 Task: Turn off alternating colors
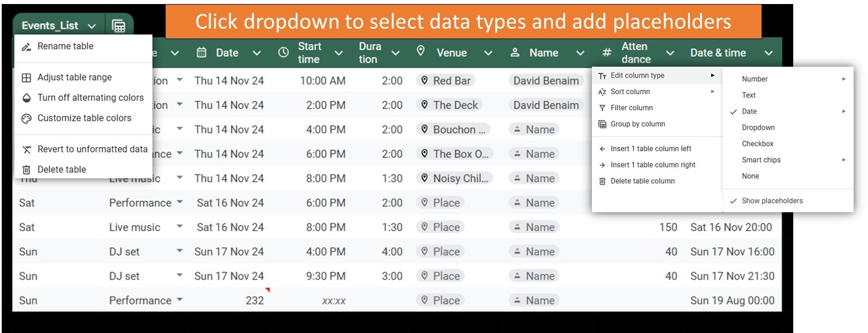[90, 98]
